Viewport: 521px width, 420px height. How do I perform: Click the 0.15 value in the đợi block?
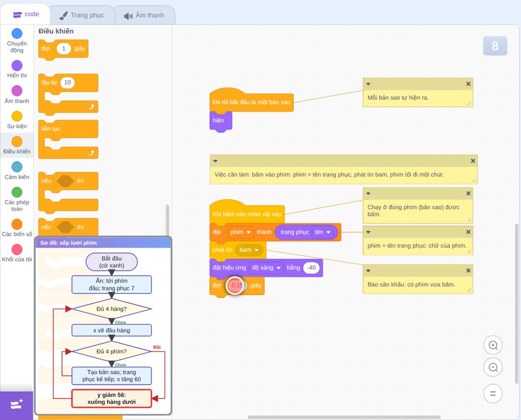(x=237, y=285)
